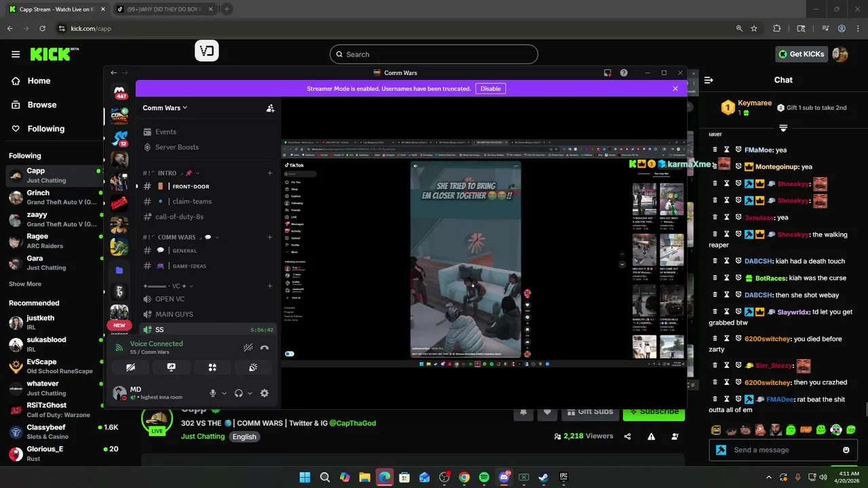Open Classybeef recommended channel
This screenshot has height=488, width=868.
click(53, 432)
